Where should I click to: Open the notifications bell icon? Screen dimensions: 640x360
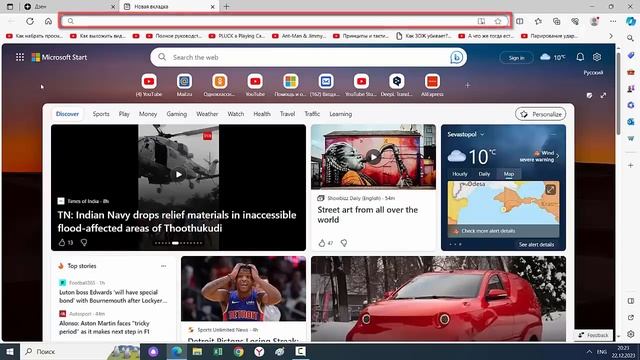coord(580,57)
